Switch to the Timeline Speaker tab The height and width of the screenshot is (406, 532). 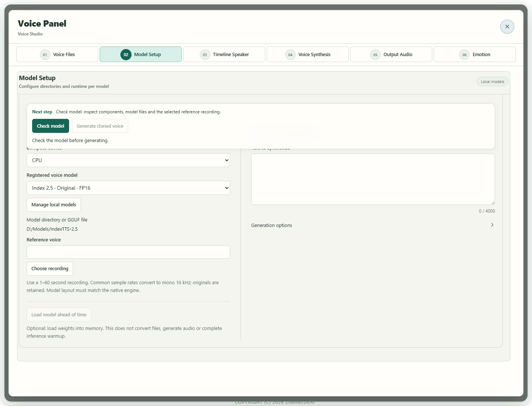224,54
